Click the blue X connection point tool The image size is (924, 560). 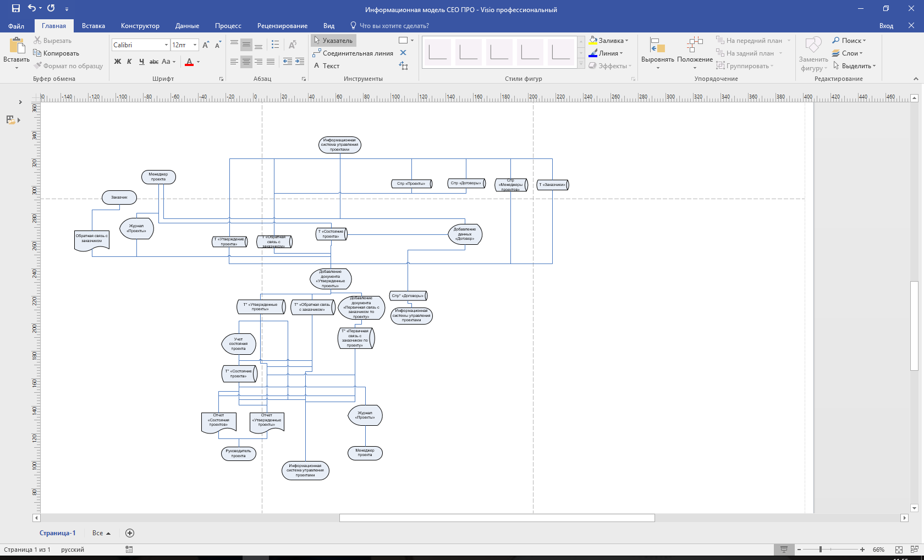pos(403,53)
